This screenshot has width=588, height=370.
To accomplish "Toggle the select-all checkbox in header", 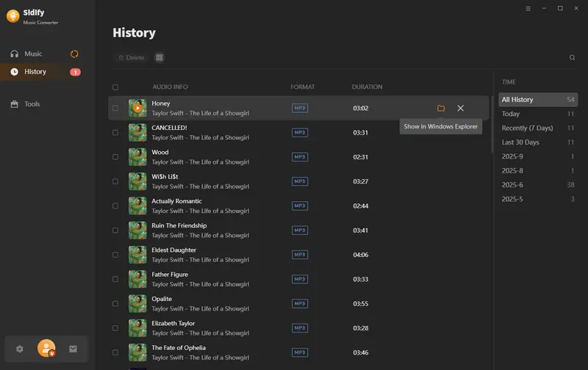I will 115,87.
